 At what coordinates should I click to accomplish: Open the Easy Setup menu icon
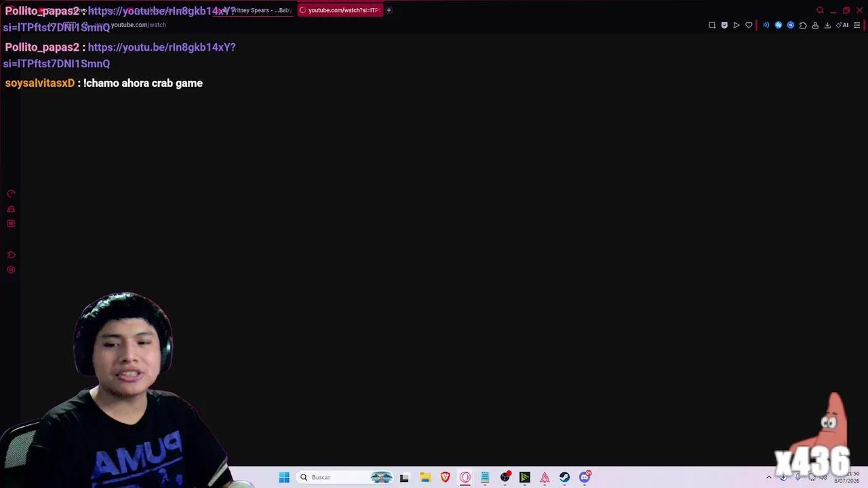click(857, 25)
